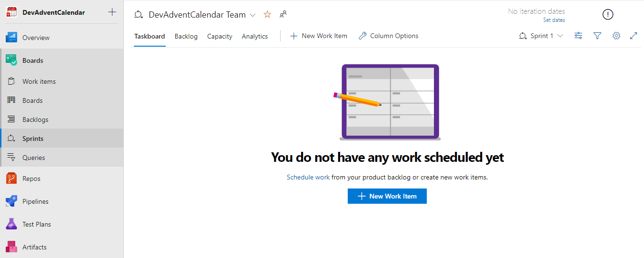
Task: Open Column Options in the toolbar
Action: [389, 36]
